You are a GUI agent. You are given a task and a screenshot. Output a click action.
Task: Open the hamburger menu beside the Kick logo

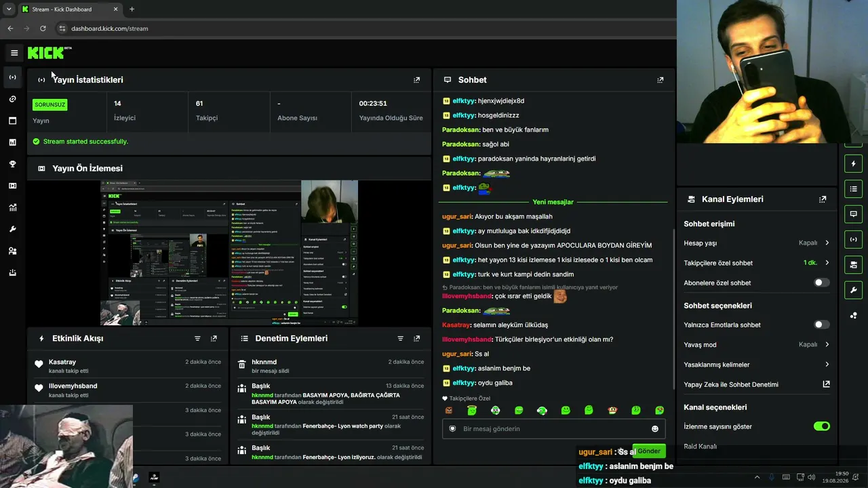click(x=14, y=53)
